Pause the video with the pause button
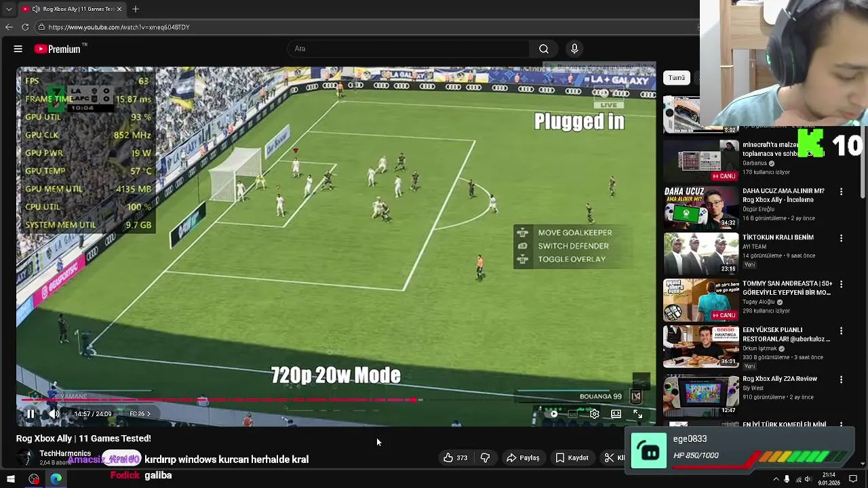This screenshot has width=868, height=488. click(x=31, y=413)
